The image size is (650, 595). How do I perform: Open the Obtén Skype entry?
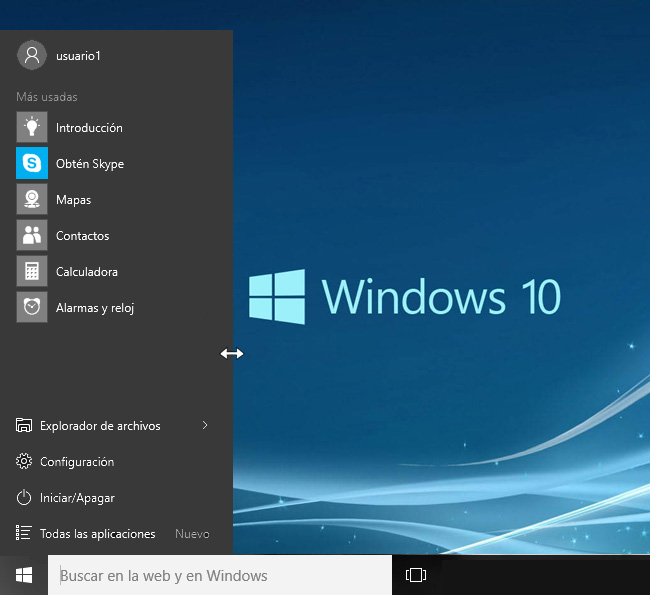click(90, 164)
